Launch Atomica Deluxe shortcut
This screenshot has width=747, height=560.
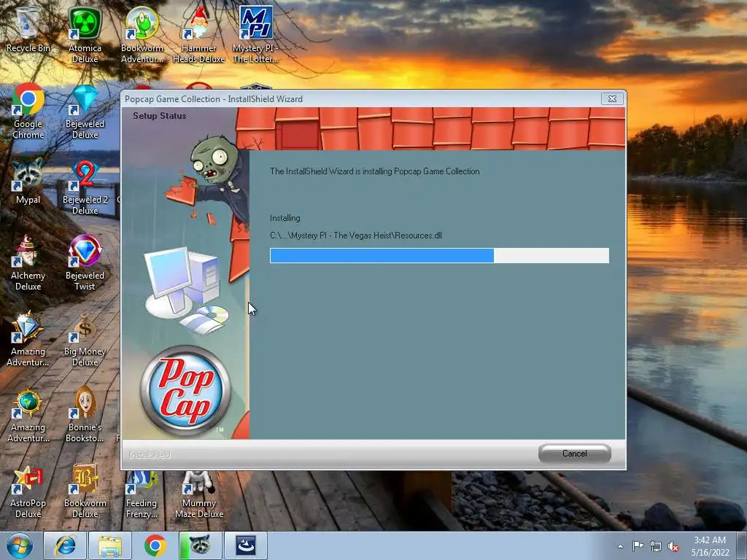pos(85,35)
